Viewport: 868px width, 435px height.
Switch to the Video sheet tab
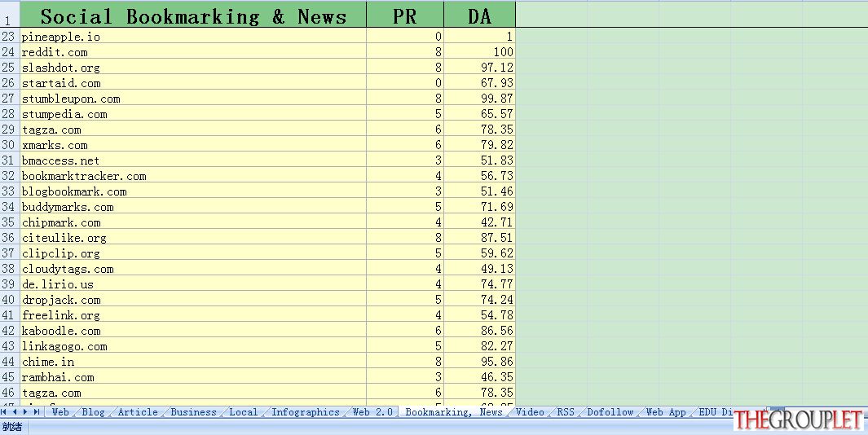pos(530,411)
